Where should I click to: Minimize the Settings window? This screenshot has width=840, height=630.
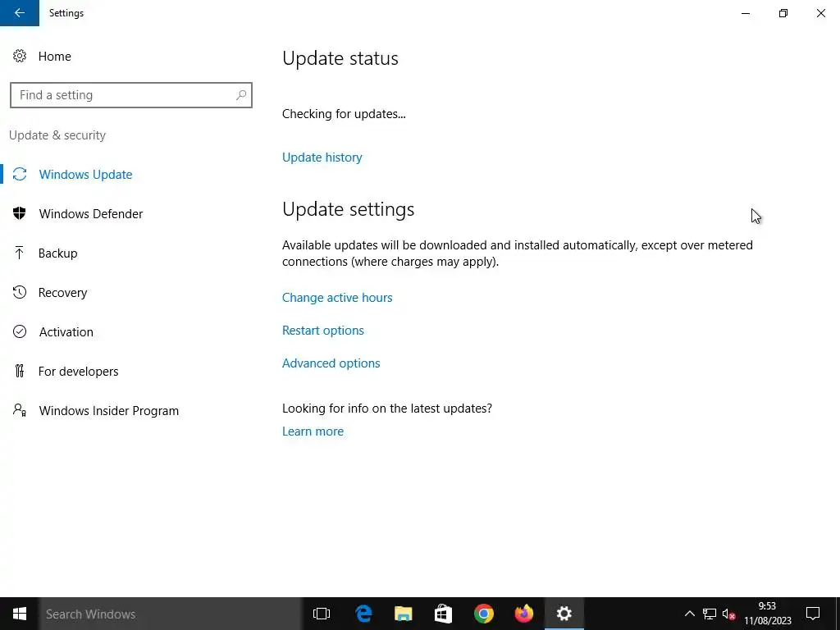pos(746,13)
